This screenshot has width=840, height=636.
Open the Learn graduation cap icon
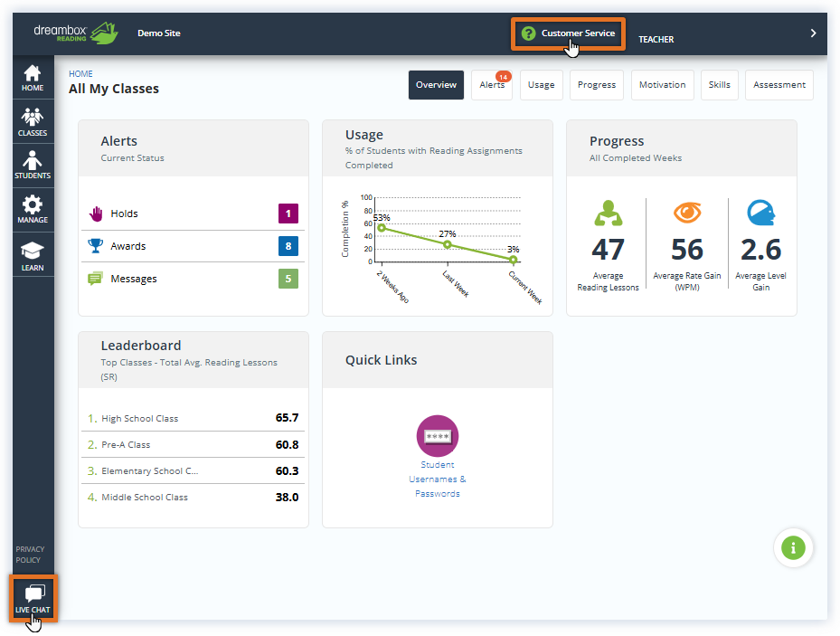pyautogui.click(x=33, y=254)
